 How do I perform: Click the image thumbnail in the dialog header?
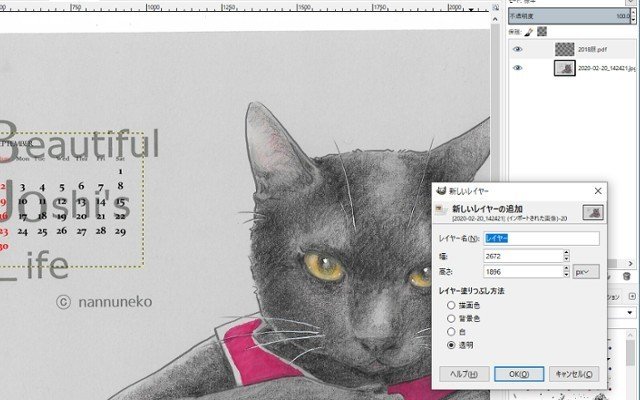point(593,212)
